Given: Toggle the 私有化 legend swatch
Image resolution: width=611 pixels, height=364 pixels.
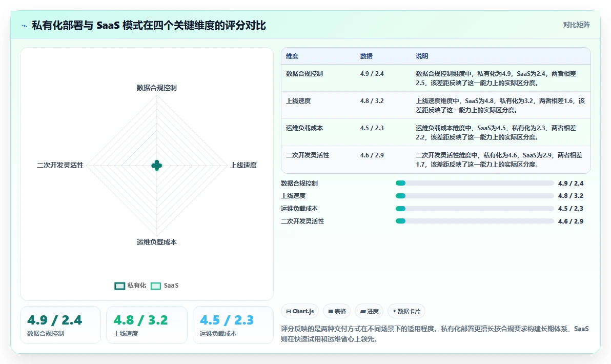Looking at the screenshot, I should click(x=119, y=286).
